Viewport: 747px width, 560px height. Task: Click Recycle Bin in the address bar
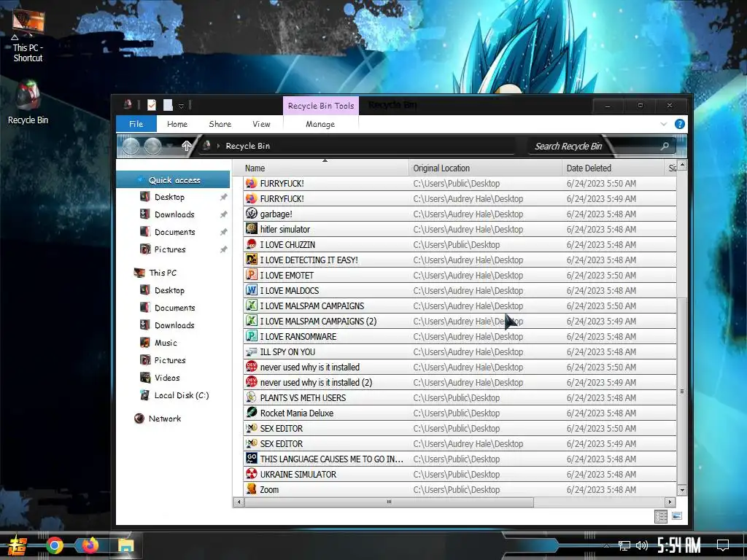248,146
